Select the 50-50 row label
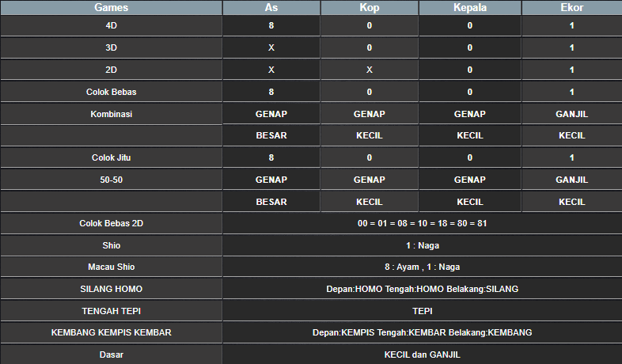 111,180
